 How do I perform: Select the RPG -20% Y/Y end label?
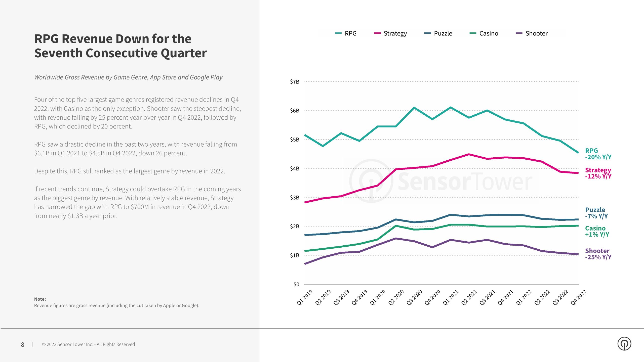[x=598, y=154]
